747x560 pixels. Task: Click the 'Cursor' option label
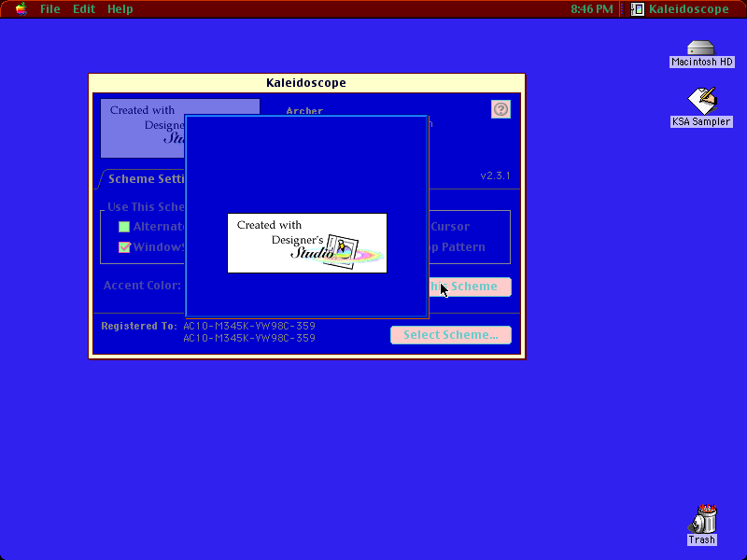coord(450,227)
